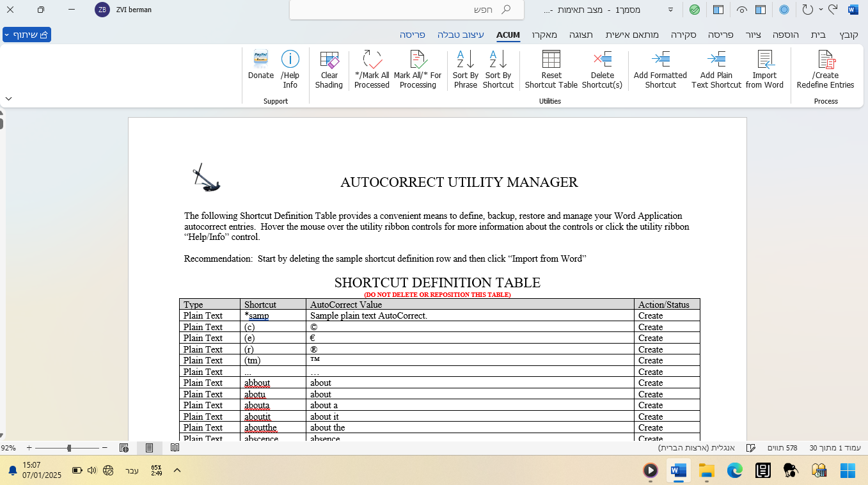The width and height of the screenshot is (868, 485).
Task: Click Add Formatted Shortcut
Action: click(x=660, y=70)
